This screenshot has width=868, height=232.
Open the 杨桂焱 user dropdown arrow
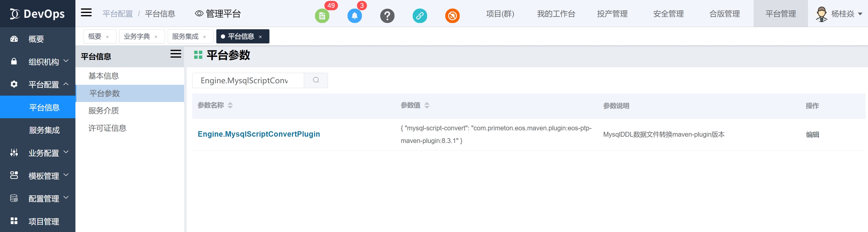[860, 14]
